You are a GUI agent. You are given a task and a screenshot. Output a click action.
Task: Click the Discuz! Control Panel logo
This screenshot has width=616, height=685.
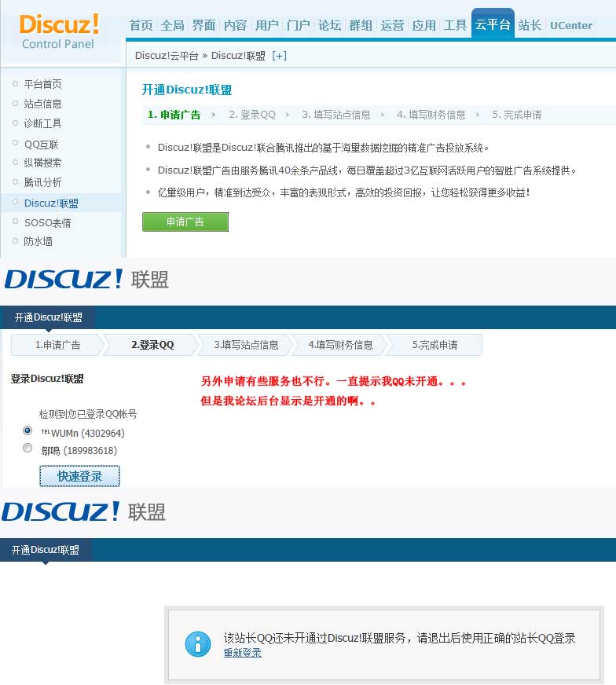click(59, 31)
